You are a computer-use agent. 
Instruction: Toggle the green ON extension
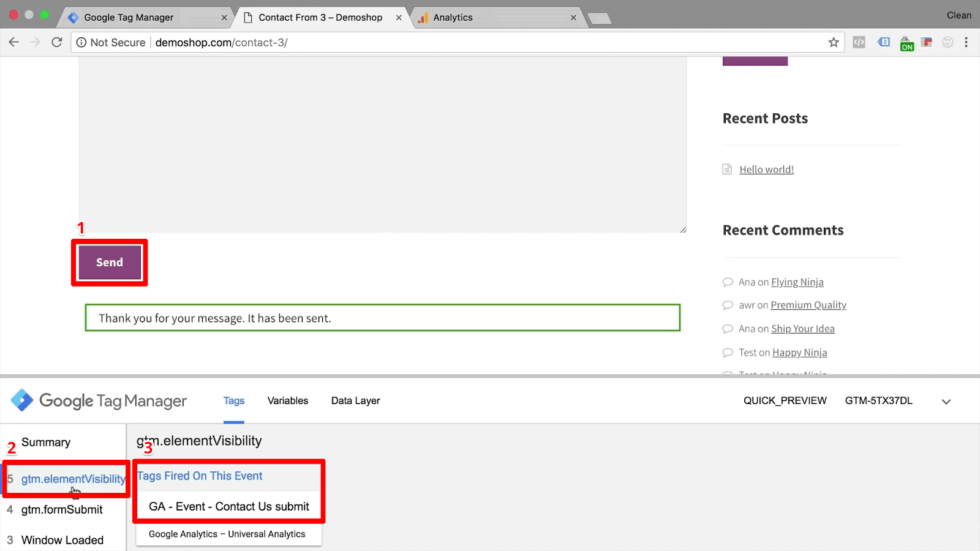(x=907, y=43)
